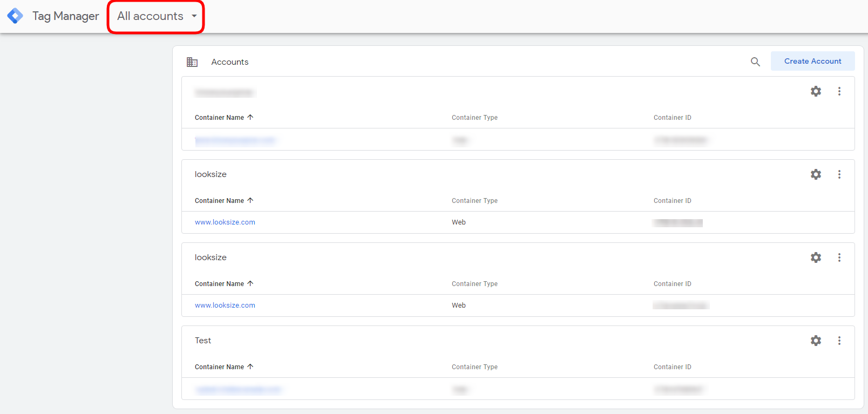This screenshot has width=868, height=414.
Task: Click the second looksize account name
Action: coord(211,257)
